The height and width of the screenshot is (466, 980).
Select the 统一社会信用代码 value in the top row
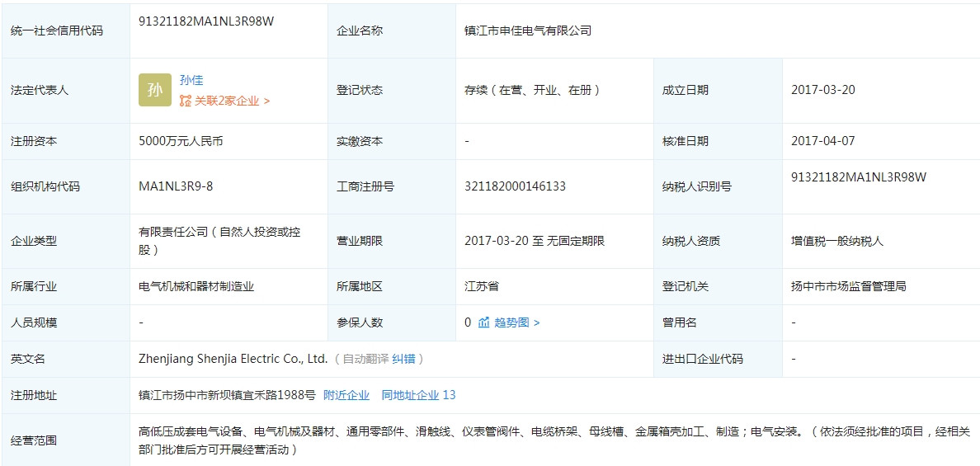click(x=206, y=21)
